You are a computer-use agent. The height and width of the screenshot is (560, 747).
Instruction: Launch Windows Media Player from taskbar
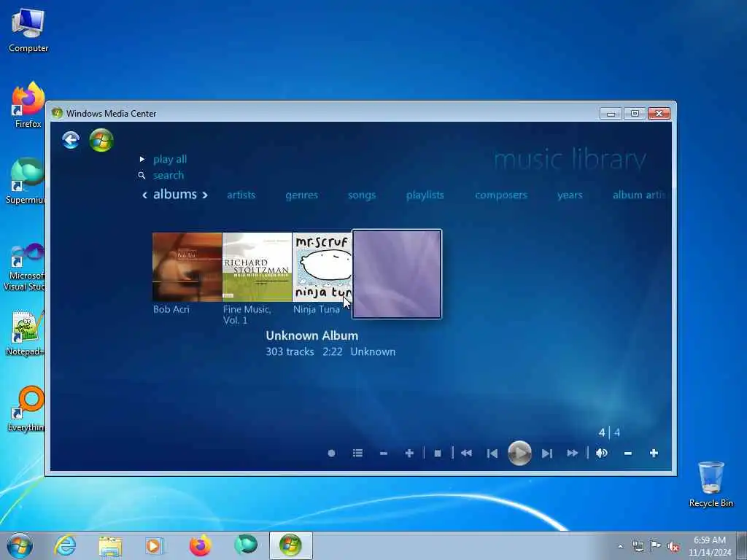pyautogui.click(x=155, y=545)
